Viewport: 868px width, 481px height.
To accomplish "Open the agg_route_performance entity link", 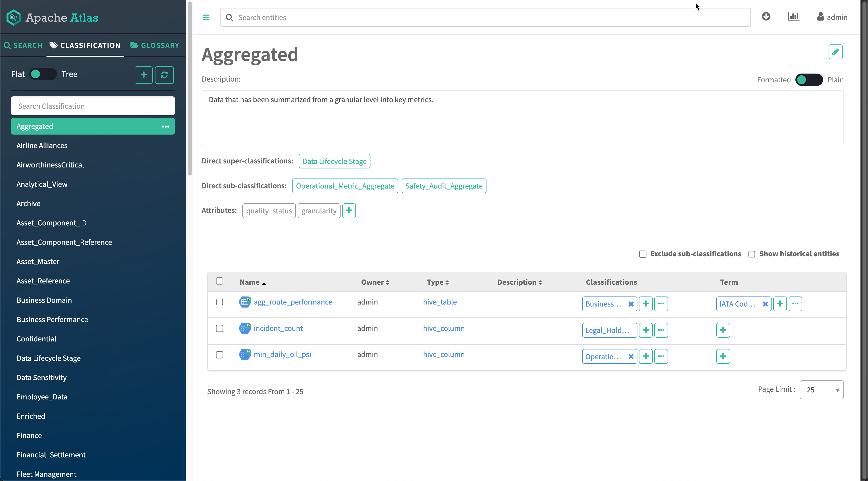I will click(293, 302).
